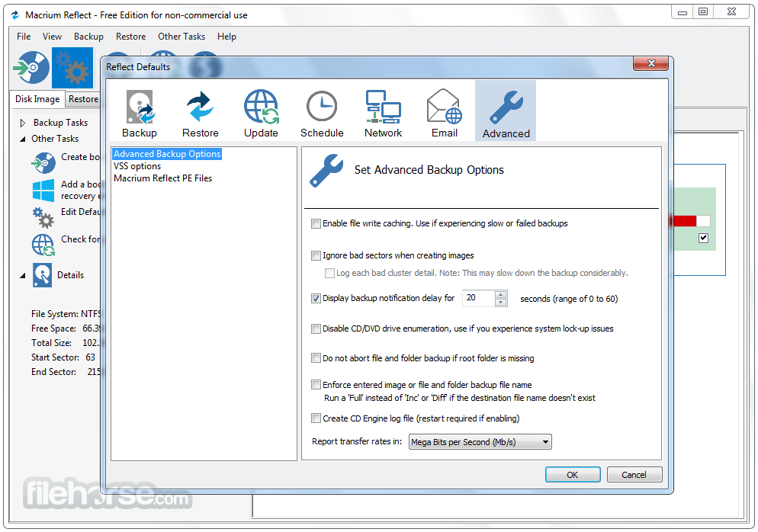
Task: Click the File System NTFS detail line
Action: point(66,314)
